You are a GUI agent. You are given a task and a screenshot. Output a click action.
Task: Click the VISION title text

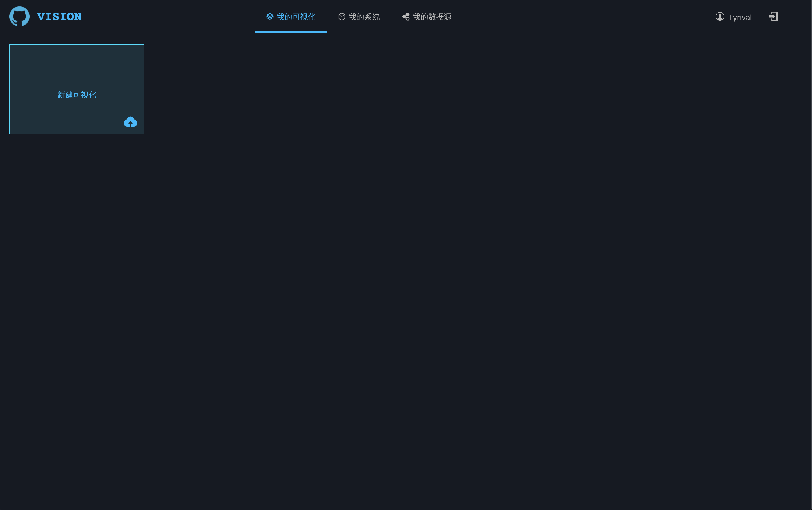click(x=59, y=16)
